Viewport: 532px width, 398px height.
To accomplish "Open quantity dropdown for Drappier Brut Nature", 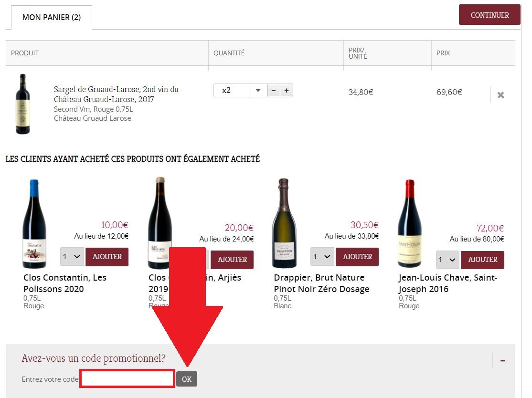I will coord(322,257).
